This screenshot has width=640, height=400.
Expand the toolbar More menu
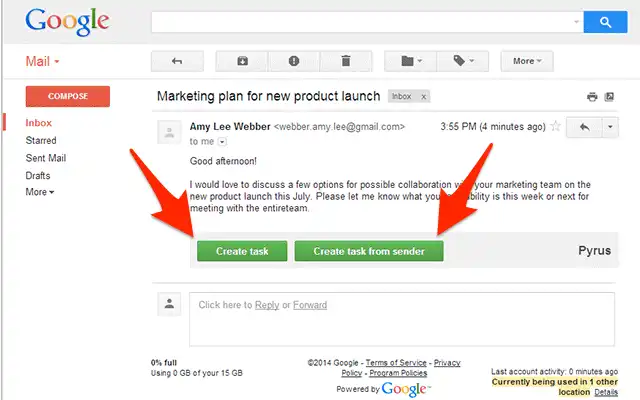527,61
